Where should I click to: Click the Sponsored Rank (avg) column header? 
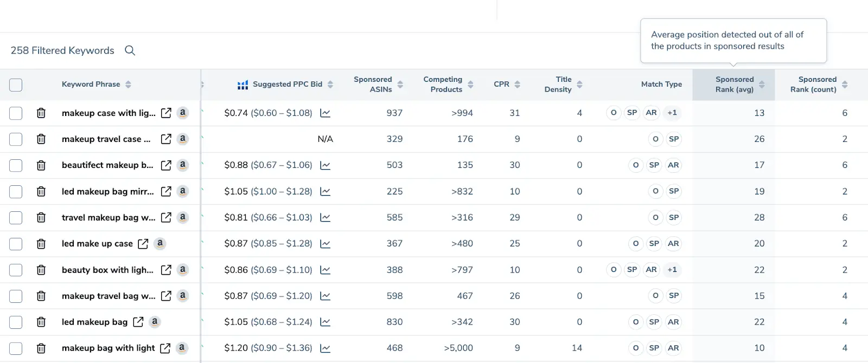(734, 85)
